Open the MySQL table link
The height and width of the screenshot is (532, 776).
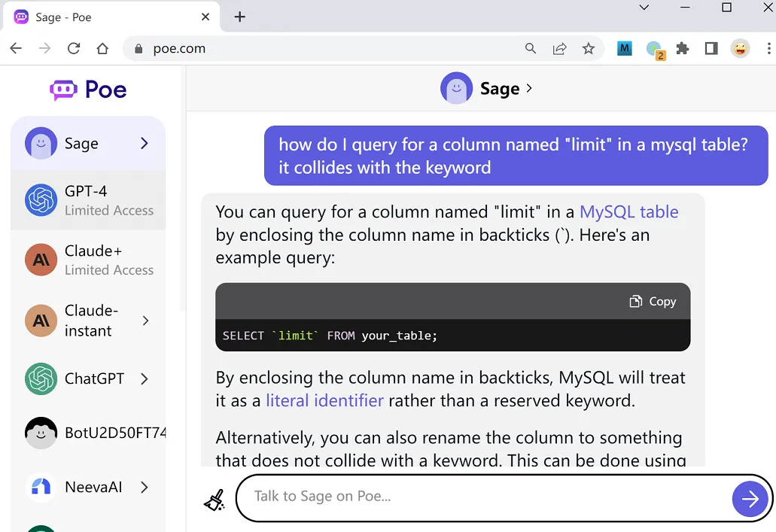click(628, 212)
